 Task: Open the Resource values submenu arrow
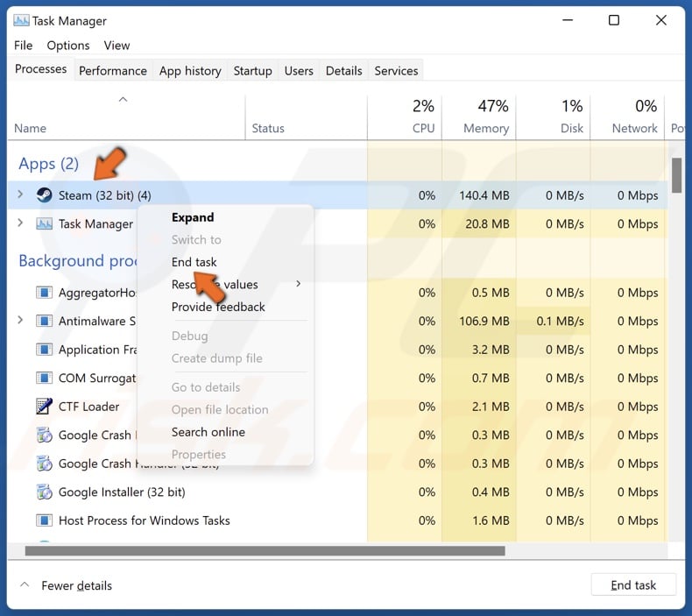(299, 284)
